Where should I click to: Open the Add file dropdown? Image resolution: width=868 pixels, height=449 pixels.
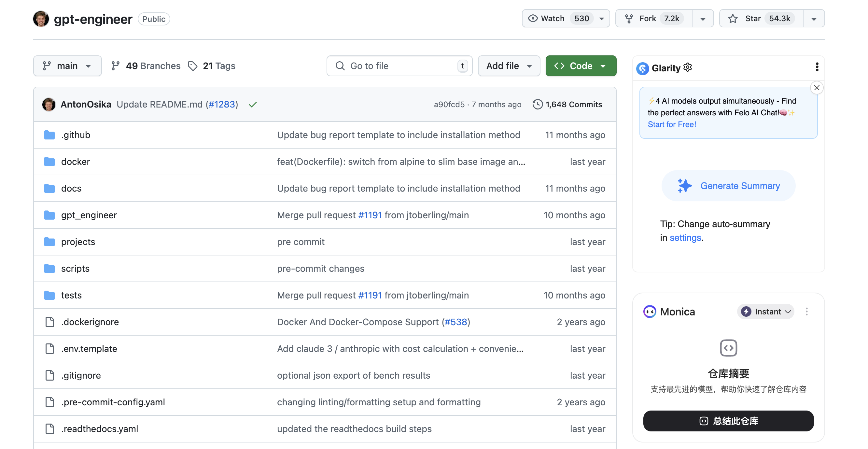[x=509, y=66]
